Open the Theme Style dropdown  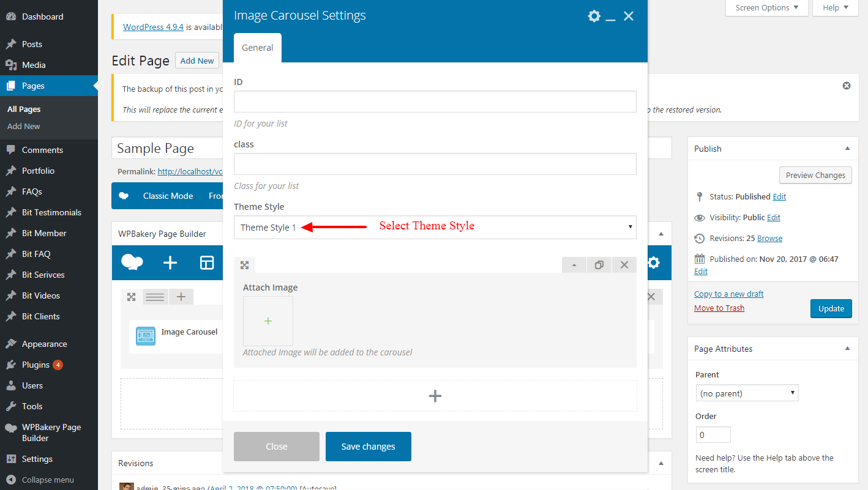click(x=435, y=227)
